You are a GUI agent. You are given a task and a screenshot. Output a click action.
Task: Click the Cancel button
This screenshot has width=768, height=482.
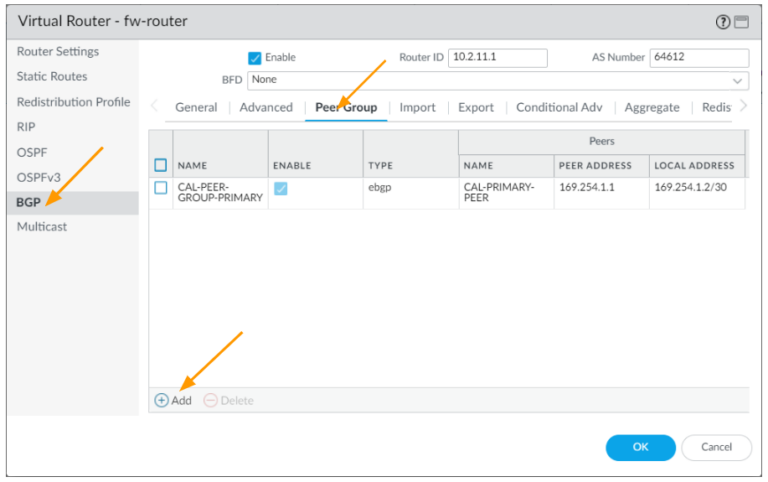(716, 447)
